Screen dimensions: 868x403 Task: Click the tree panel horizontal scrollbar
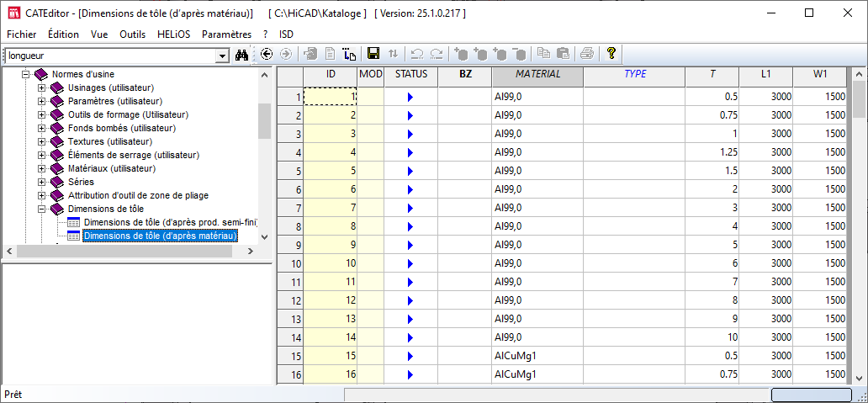click(x=135, y=252)
